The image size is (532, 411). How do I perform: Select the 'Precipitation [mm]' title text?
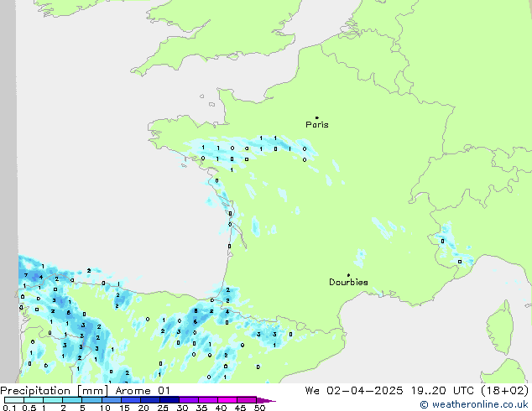(54, 391)
